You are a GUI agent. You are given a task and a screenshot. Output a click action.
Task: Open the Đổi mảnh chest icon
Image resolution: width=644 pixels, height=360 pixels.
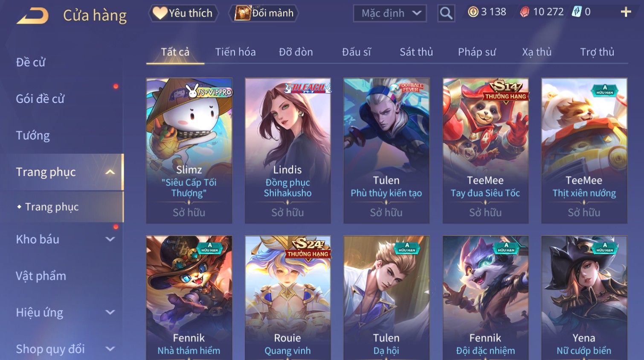(x=243, y=13)
